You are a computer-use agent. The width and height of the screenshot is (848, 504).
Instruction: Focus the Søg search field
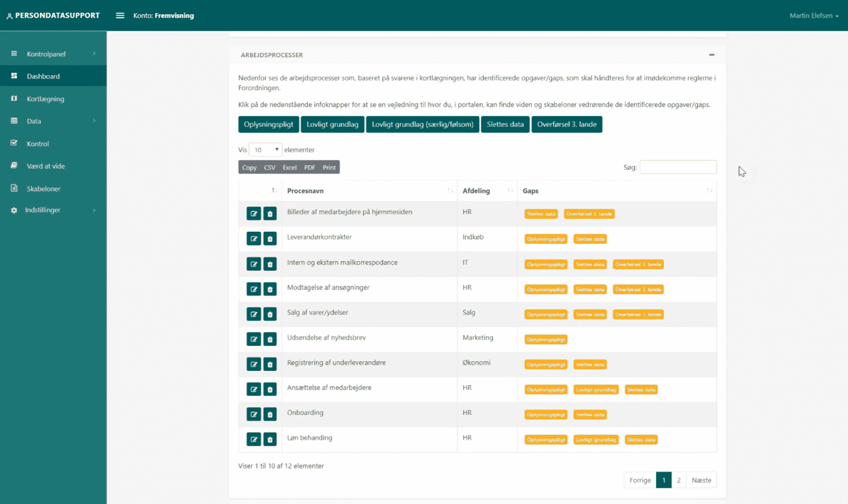pos(678,167)
